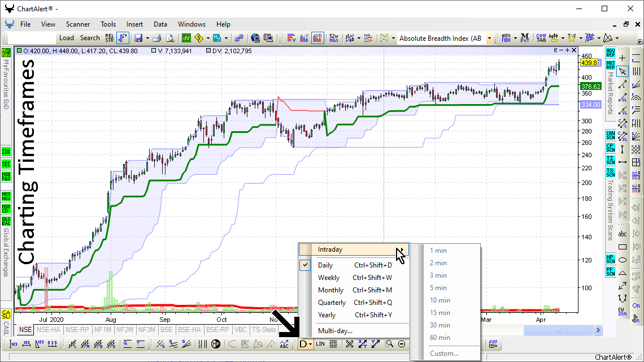Click the blue Save floppy-disk icon
The width and height of the screenshot is (644, 362).
coord(138,38)
